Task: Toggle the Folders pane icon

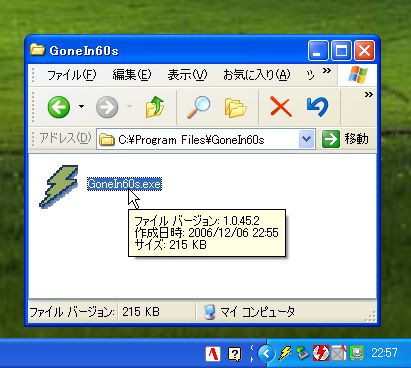Action: click(235, 107)
